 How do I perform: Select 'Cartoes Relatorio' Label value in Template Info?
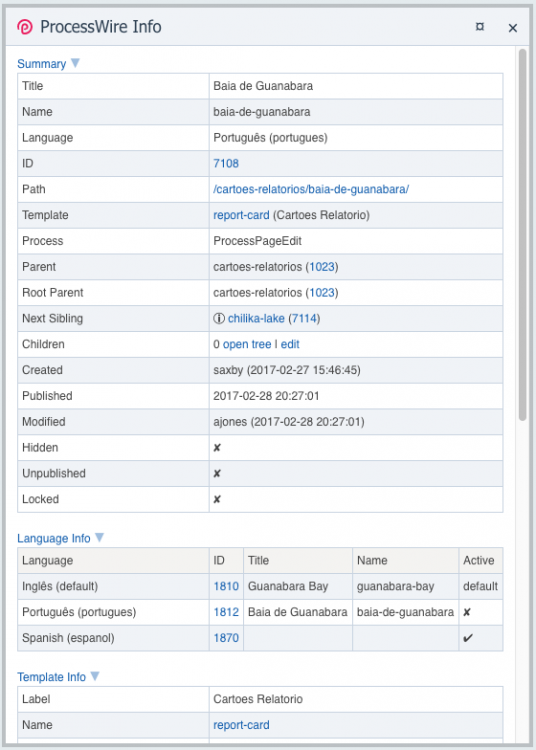[x=258, y=699]
